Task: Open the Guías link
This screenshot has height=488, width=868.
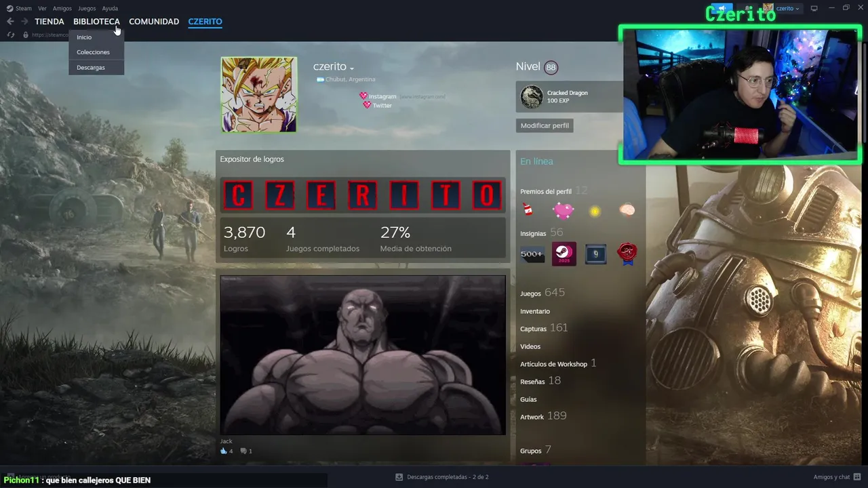Action: pyautogui.click(x=528, y=399)
